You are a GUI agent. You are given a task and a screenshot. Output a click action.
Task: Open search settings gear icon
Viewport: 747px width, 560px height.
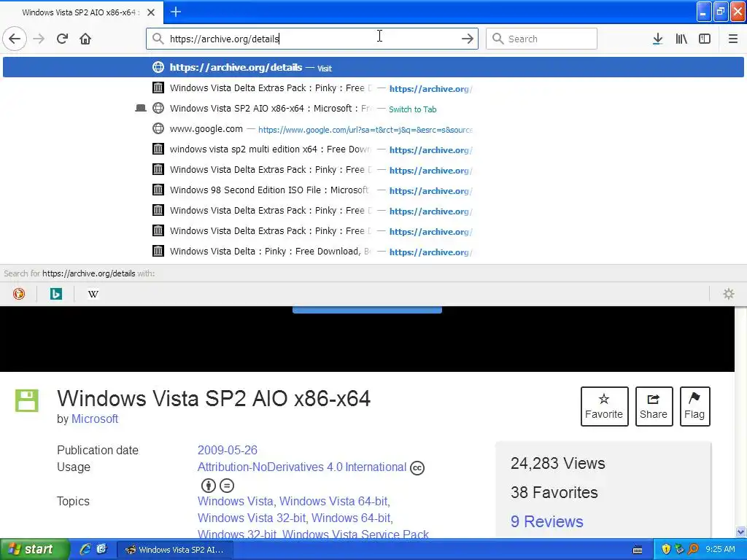pyautogui.click(x=729, y=294)
